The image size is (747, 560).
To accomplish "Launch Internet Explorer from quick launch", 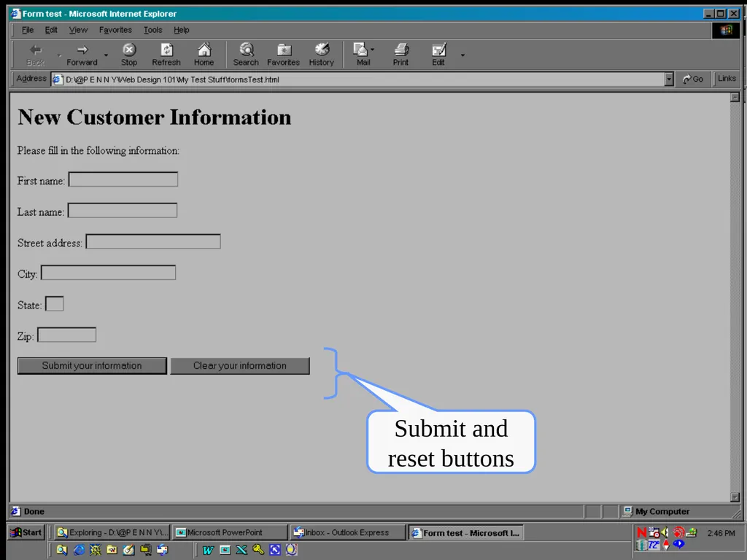I will point(79,550).
